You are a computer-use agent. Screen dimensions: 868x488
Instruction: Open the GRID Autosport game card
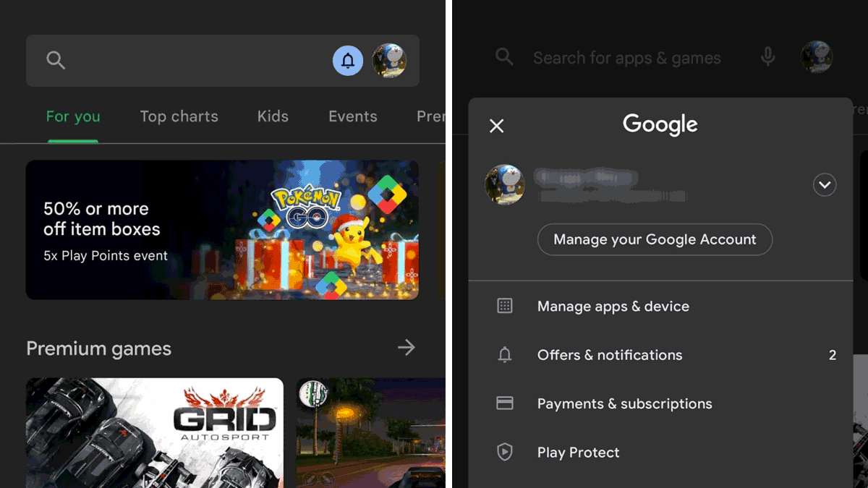pos(155,433)
